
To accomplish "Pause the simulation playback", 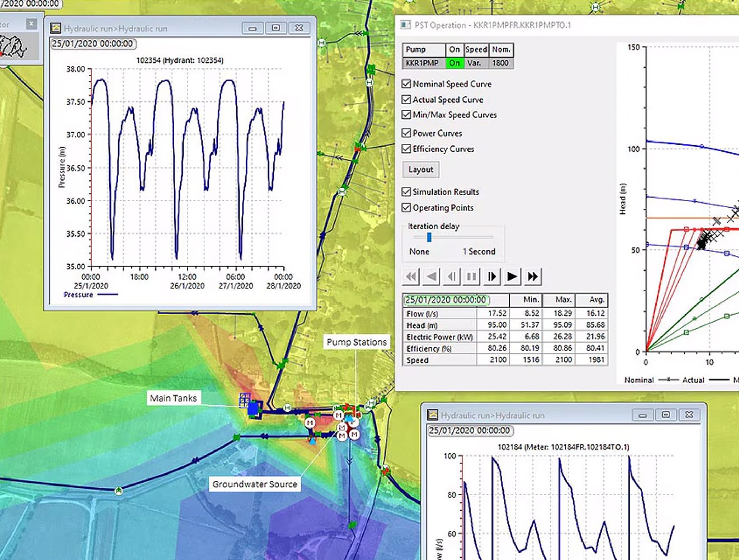I will pyautogui.click(x=471, y=276).
